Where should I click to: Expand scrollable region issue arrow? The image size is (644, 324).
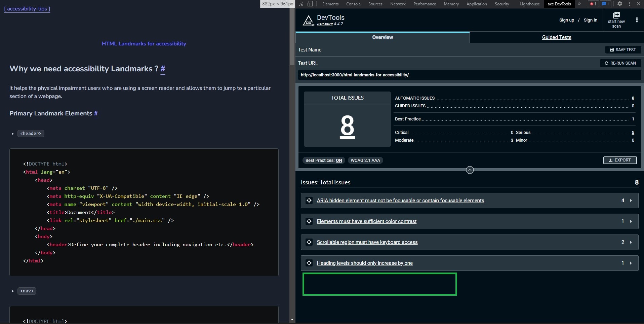pyautogui.click(x=631, y=242)
